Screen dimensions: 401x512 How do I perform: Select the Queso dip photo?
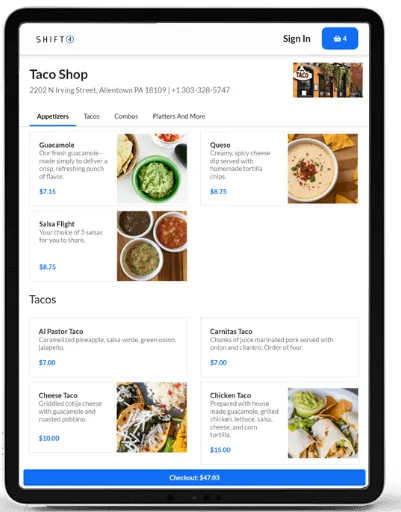click(323, 168)
